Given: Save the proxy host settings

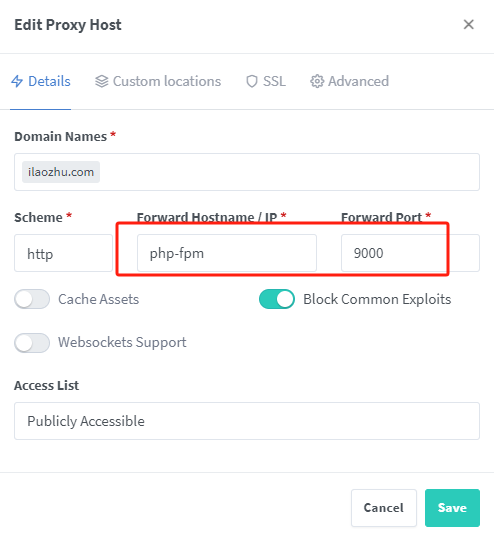Looking at the screenshot, I should coord(452,508).
